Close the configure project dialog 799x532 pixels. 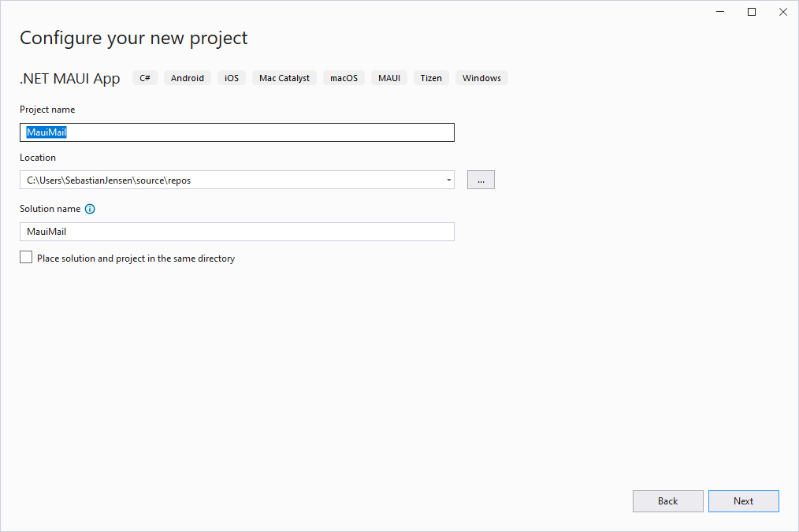782,12
